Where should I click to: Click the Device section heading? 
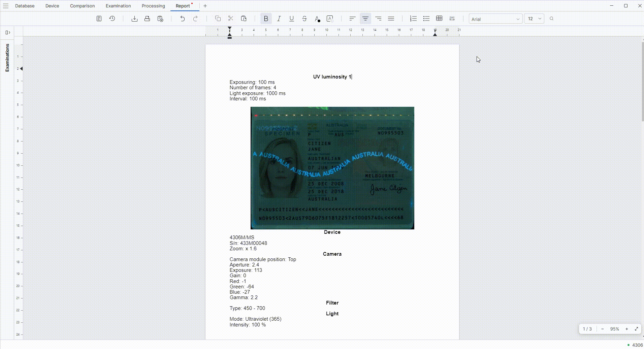332,232
